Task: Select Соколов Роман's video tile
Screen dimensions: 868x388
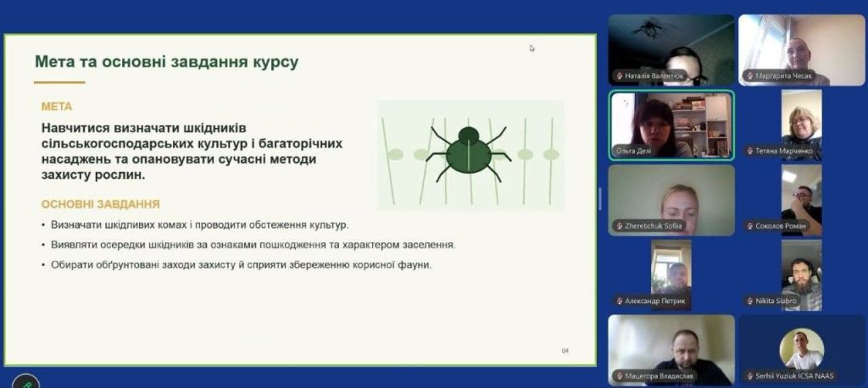Action: click(801, 201)
